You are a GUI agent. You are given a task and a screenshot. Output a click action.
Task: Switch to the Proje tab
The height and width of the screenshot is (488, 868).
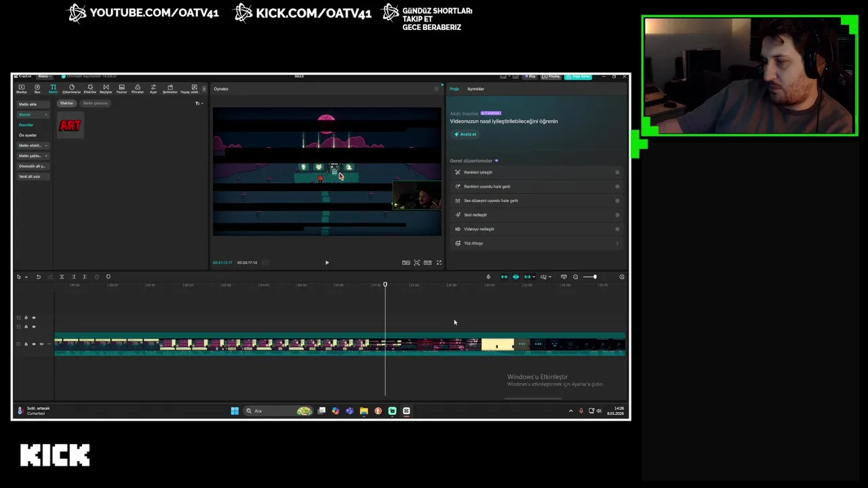(x=454, y=89)
